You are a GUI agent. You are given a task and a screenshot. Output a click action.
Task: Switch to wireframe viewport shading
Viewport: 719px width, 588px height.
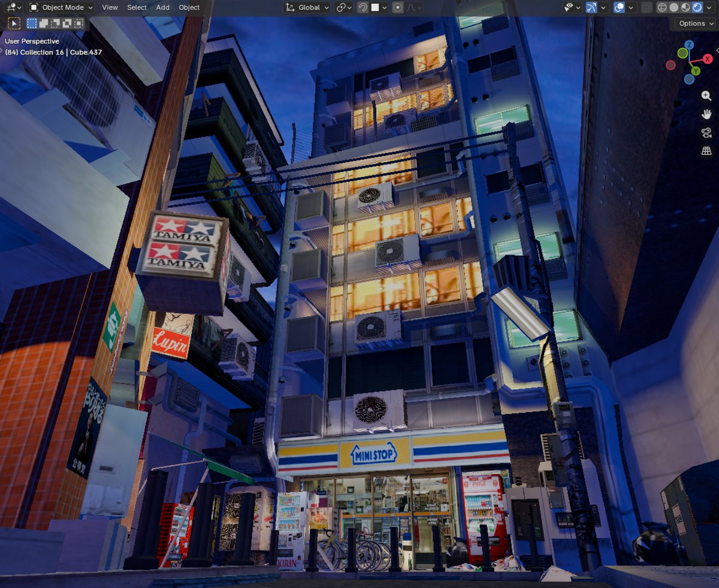pyautogui.click(x=662, y=7)
